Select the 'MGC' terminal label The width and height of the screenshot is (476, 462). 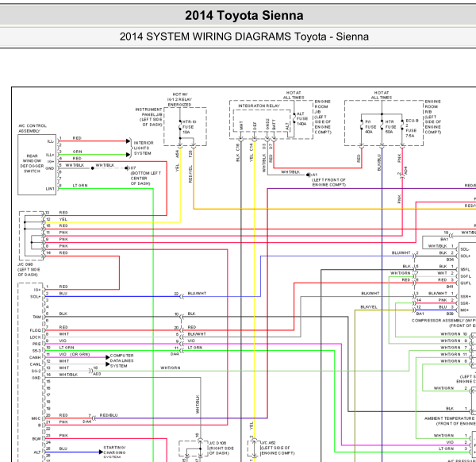point(36,418)
